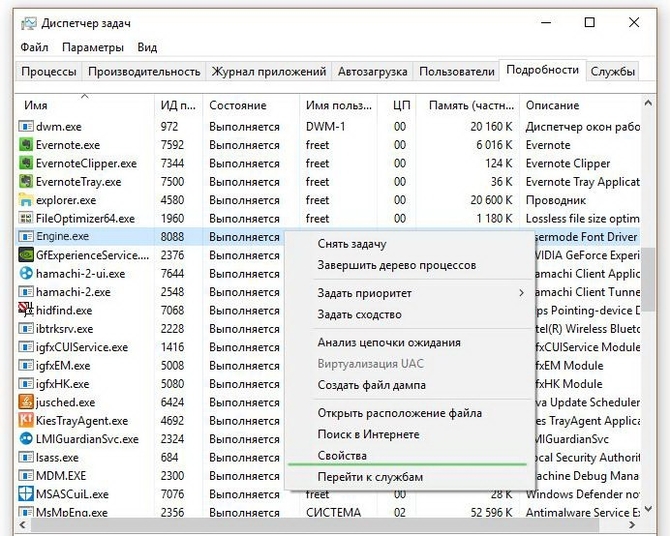Sort by the ИД п... column header

pos(178,105)
